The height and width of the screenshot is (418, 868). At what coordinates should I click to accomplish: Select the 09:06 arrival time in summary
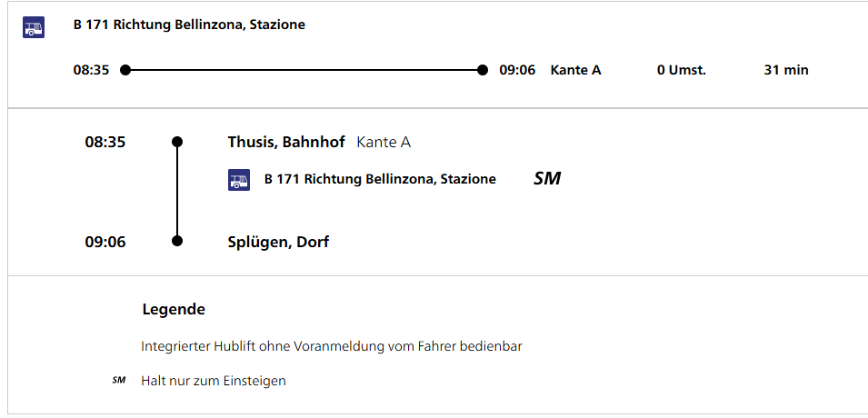[517, 70]
